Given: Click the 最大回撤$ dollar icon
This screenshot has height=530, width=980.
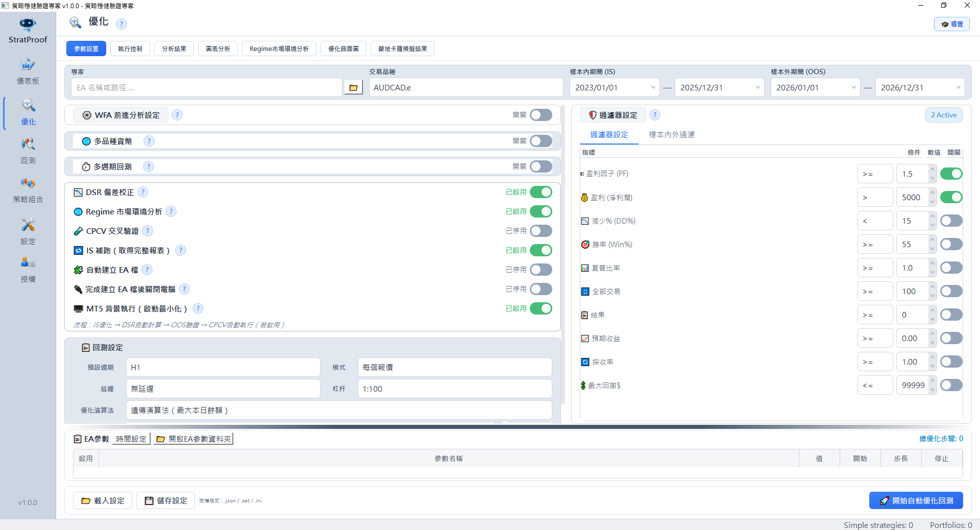Looking at the screenshot, I should [x=583, y=386].
